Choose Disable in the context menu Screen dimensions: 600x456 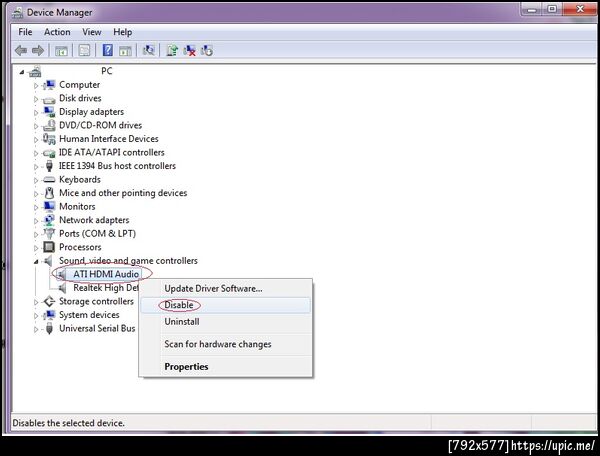(x=226, y=305)
